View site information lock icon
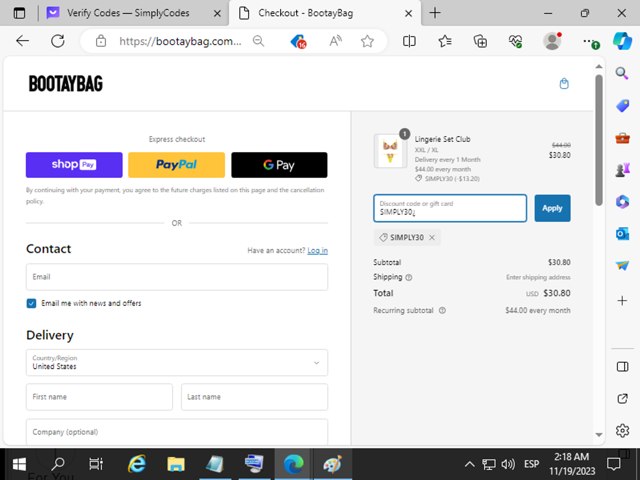The height and width of the screenshot is (480, 640). (101, 41)
